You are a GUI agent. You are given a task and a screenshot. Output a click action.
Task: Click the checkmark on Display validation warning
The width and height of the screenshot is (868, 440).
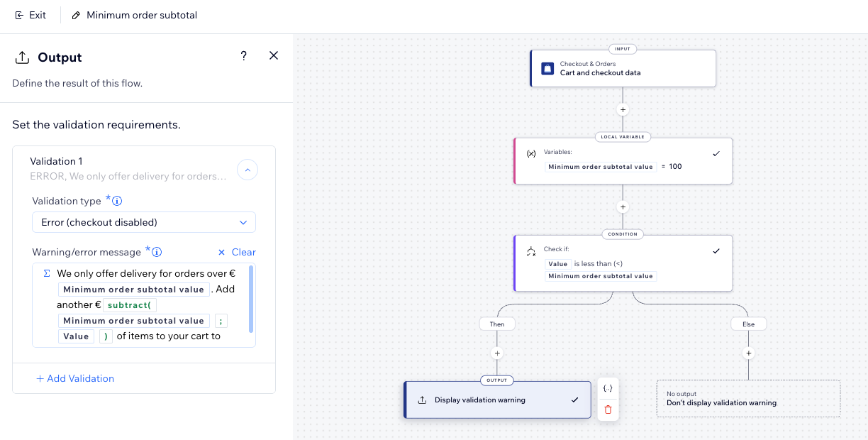pyautogui.click(x=574, y=400)
